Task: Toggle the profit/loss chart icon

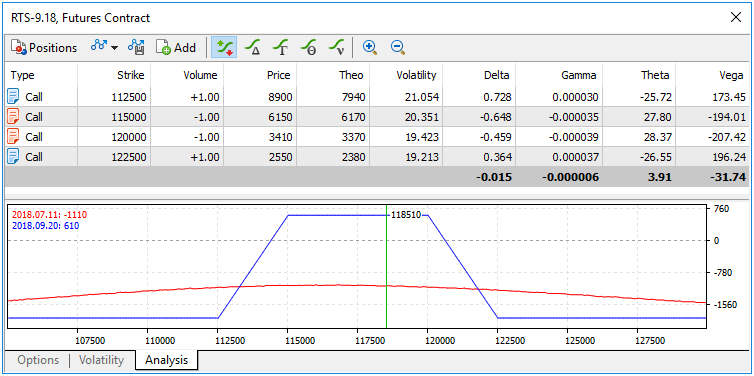Action: pos(223,47)
